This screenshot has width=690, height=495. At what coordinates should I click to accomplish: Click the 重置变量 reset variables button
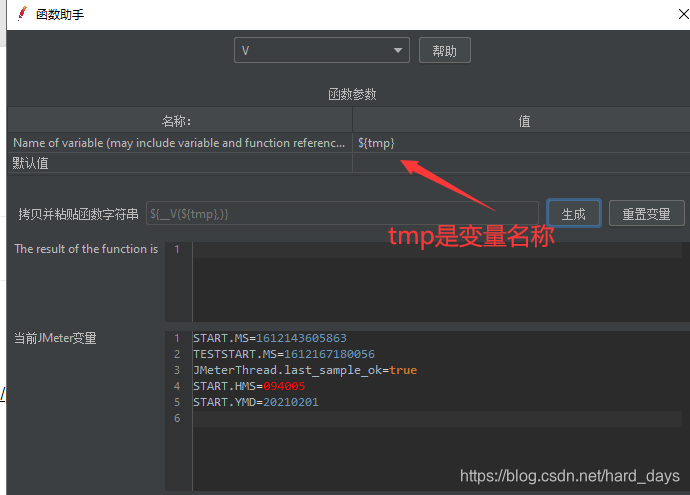pyautogui.click(x=646, y=214)
